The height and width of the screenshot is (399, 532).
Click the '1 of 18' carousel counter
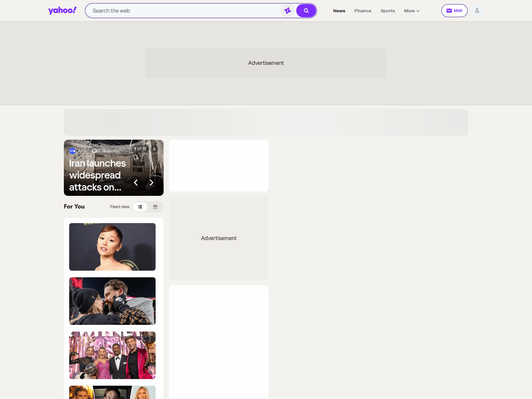[140, 149]
